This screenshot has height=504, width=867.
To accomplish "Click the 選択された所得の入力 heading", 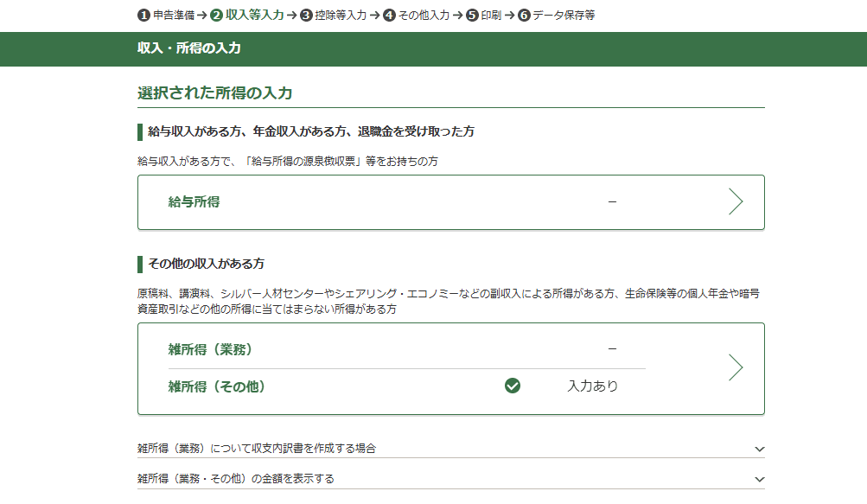I will coord(215,93).
